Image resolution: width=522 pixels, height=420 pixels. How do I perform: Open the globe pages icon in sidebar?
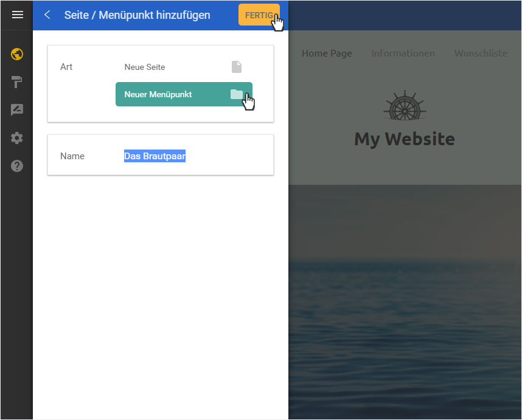coord(17,54)
